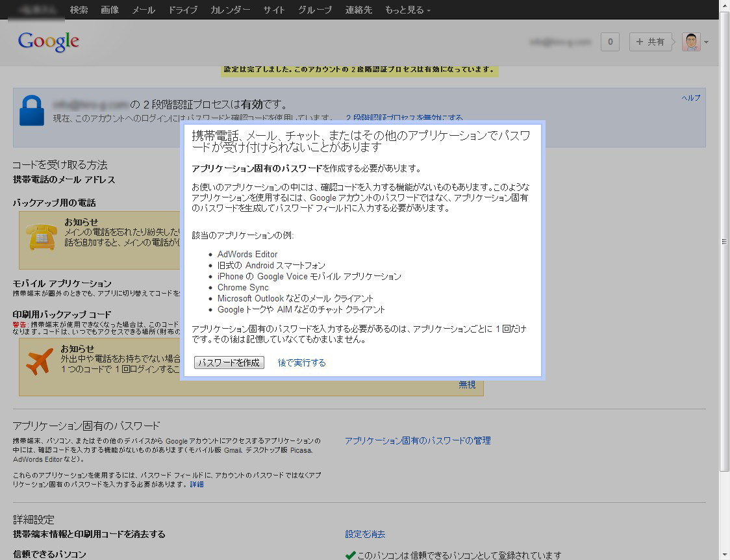730x560 pixels.
Task: Click the yellow telephone icon
Action: click(42, 237)
